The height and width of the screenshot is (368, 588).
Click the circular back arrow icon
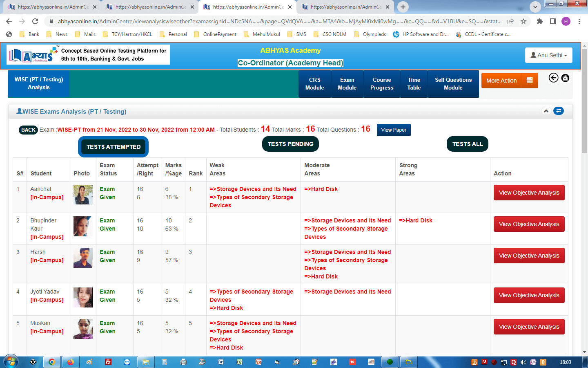[x=553, y=78]
